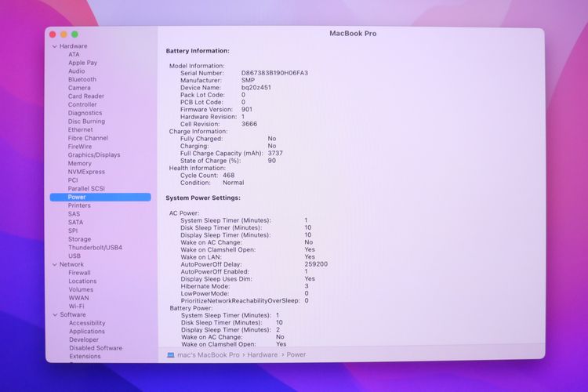Viewport: 588px width, 392px height.
Task: Select SAS hardware entry
Action: 74,214
